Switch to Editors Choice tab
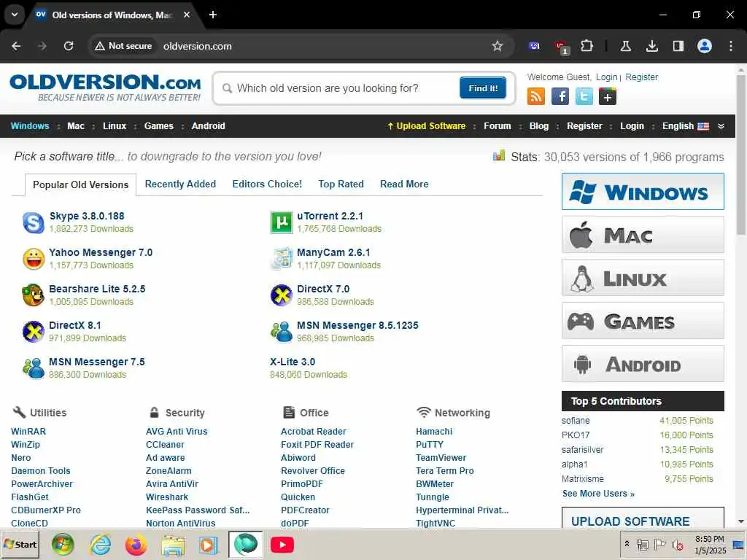747x560 pixels. [267, 184]
